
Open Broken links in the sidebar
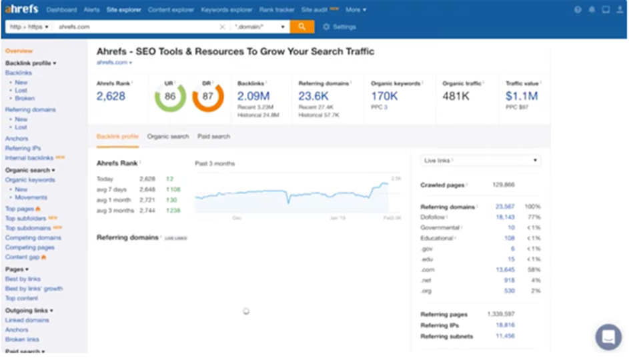22,339
